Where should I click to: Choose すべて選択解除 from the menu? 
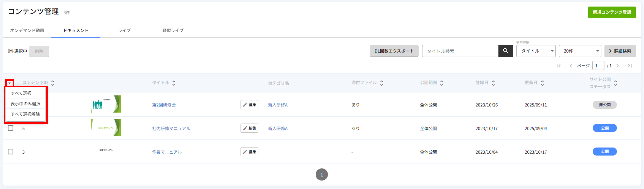[x=25, y=114]
